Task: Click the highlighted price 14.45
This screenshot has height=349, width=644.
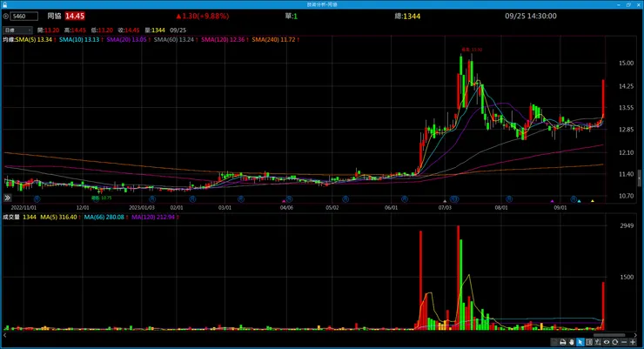Action: (75, 16)
